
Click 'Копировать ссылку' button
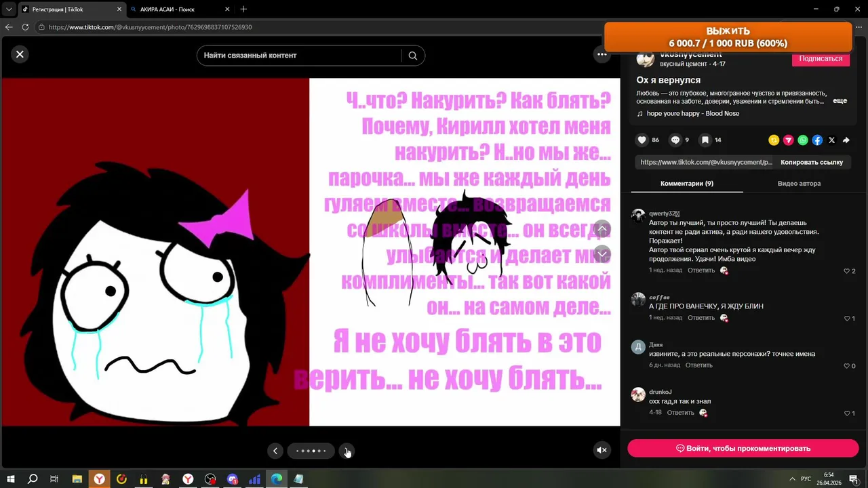(812, 162)
